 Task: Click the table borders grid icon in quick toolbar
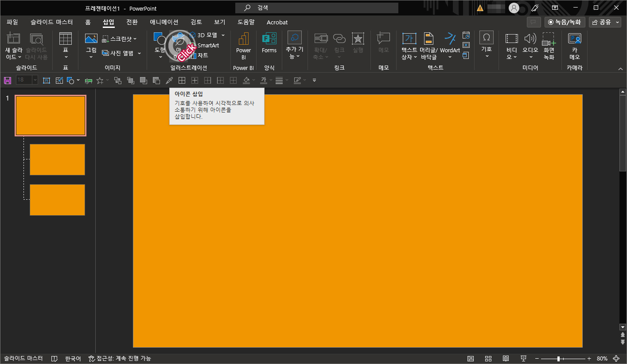[x=182, y=80]
